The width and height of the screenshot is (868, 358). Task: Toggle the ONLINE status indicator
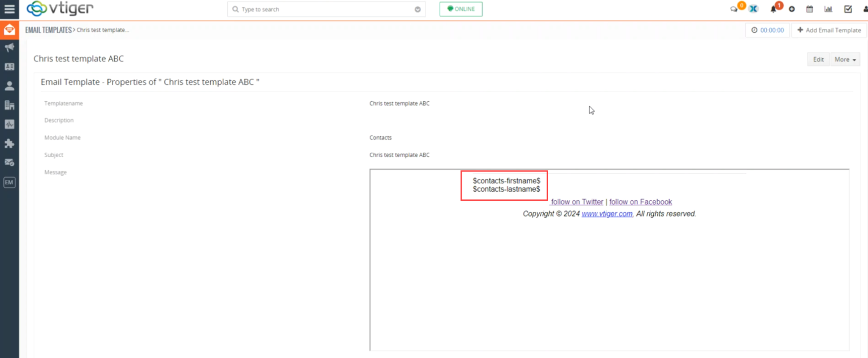(461, 9)
